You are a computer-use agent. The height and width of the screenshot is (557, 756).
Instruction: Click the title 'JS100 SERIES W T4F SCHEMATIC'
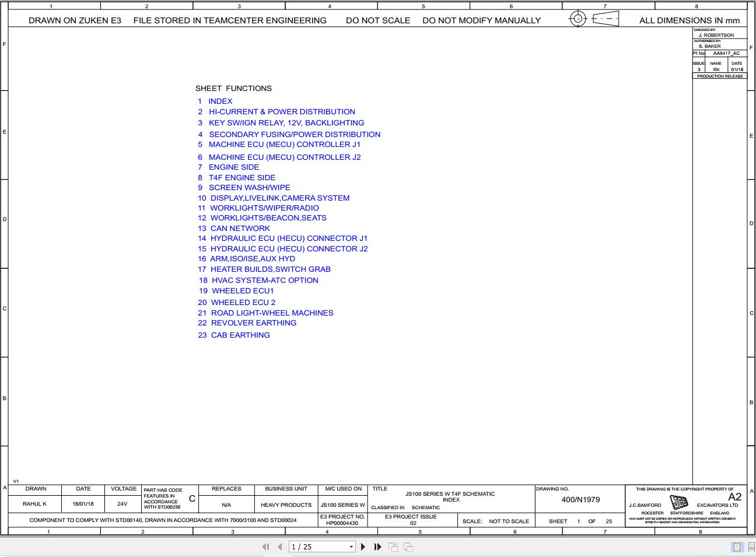[x=450, y=493]
